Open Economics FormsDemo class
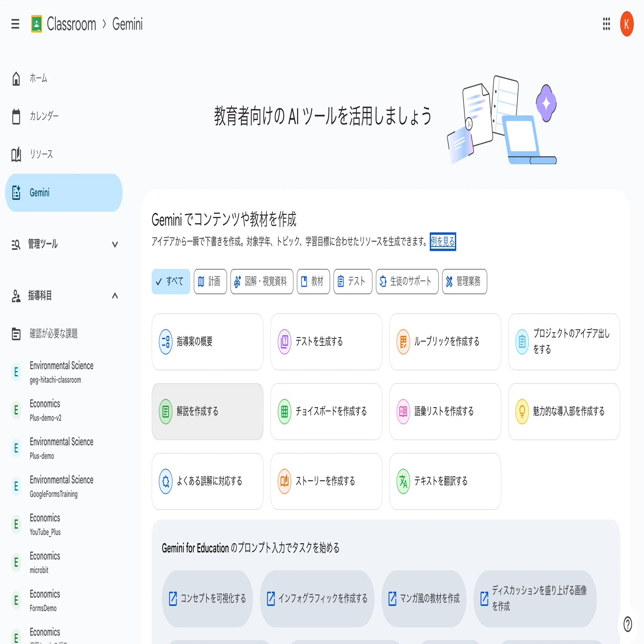 (64, 600)
